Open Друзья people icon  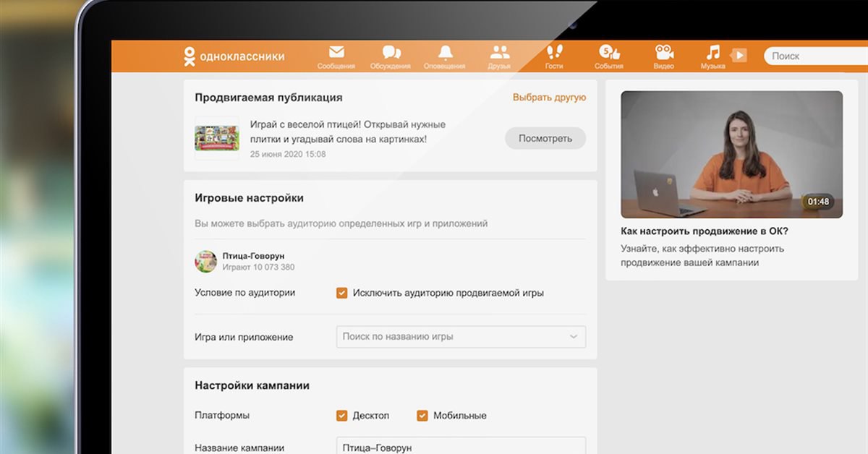click(499, 52)
